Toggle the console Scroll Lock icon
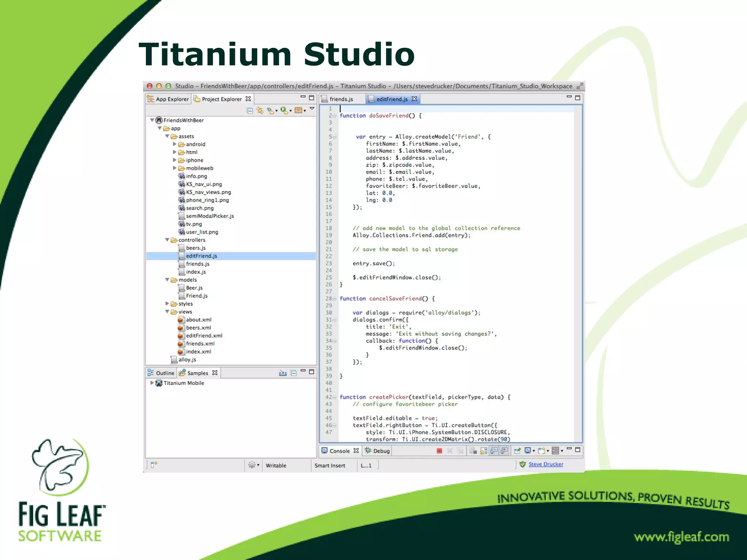Viewport: 747px width, 560px height. coord(484,451)
